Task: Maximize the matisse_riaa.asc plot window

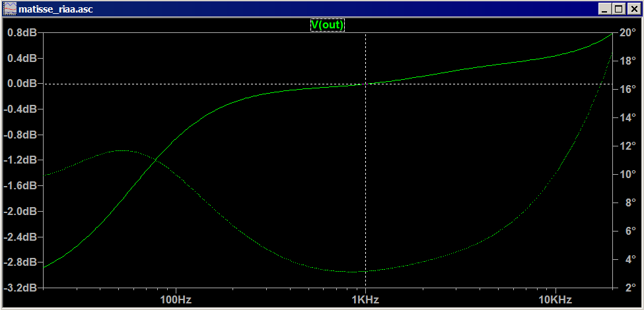Action: (x=618, y=9)
